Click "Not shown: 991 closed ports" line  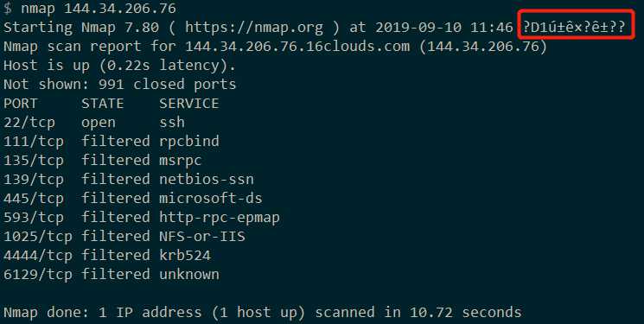(x=119, y=84)
